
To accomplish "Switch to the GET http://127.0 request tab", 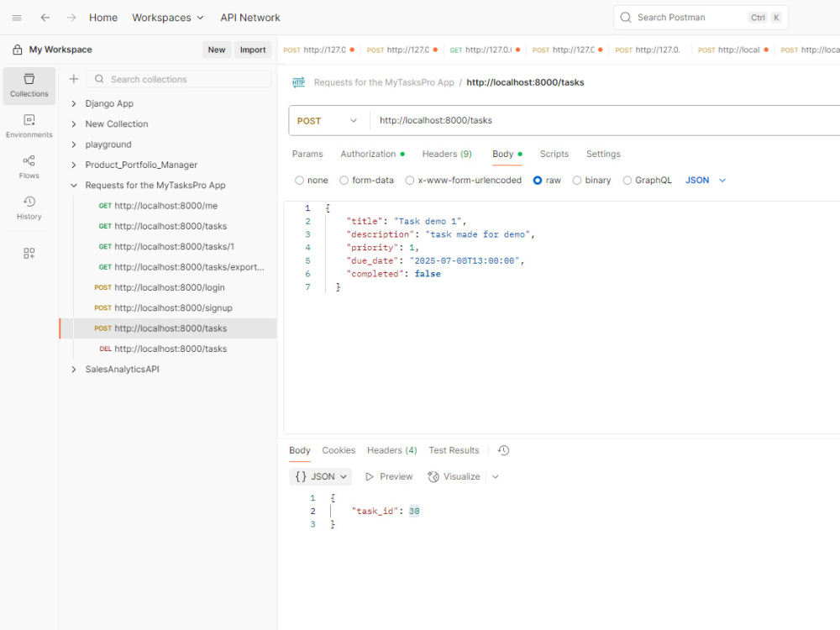I will coord(485,50).
